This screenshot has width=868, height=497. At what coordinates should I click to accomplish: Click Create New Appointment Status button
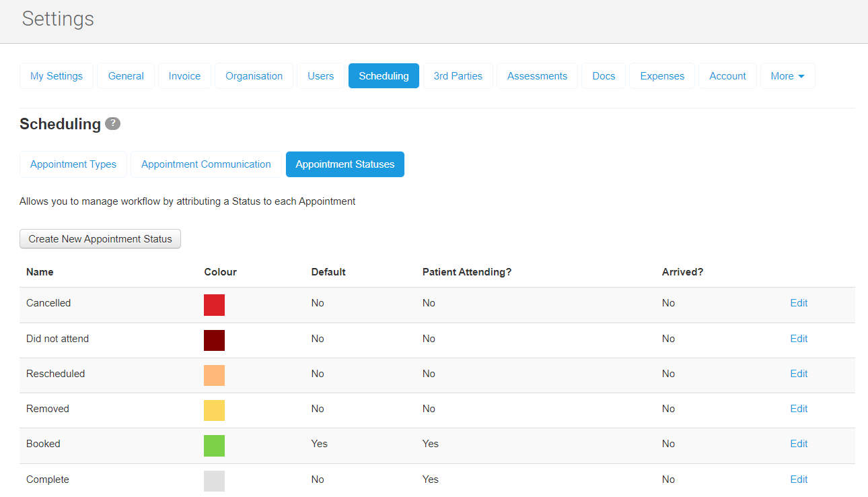click(100, 239)
